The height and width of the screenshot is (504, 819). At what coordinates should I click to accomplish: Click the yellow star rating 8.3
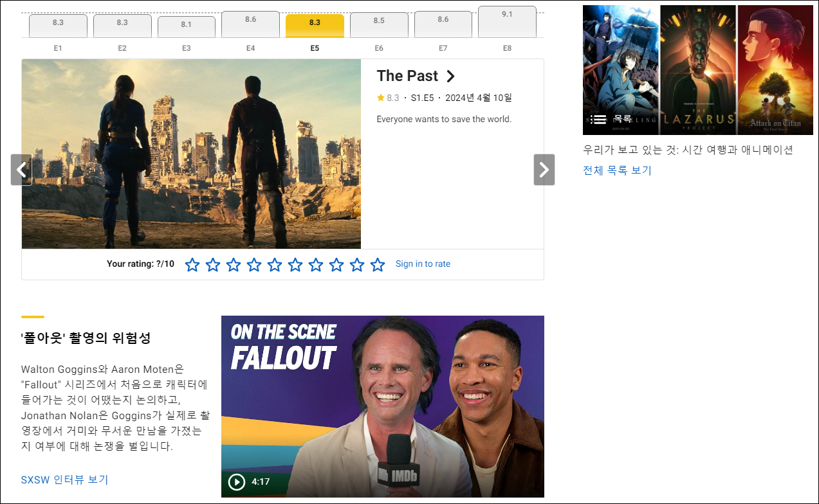point(388,98)
